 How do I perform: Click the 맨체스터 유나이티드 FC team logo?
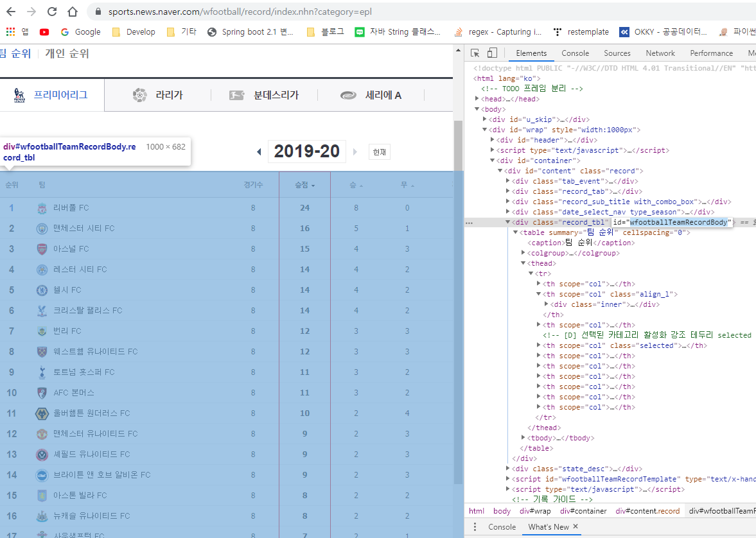(x=42, y=434)
